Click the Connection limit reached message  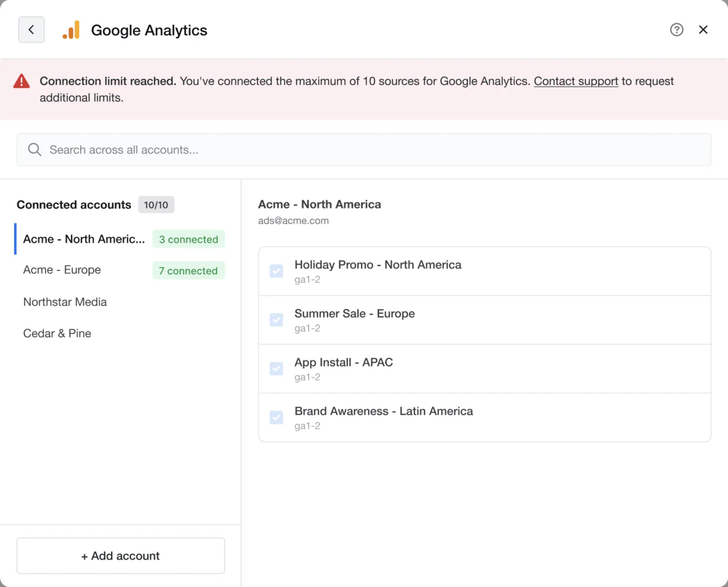357,89
